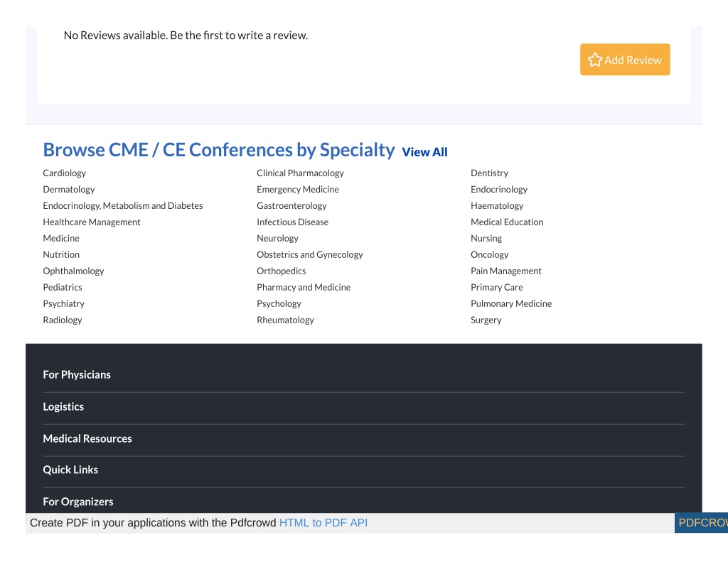
Task: Open Pain Management conferences
Action: (506, 271)
